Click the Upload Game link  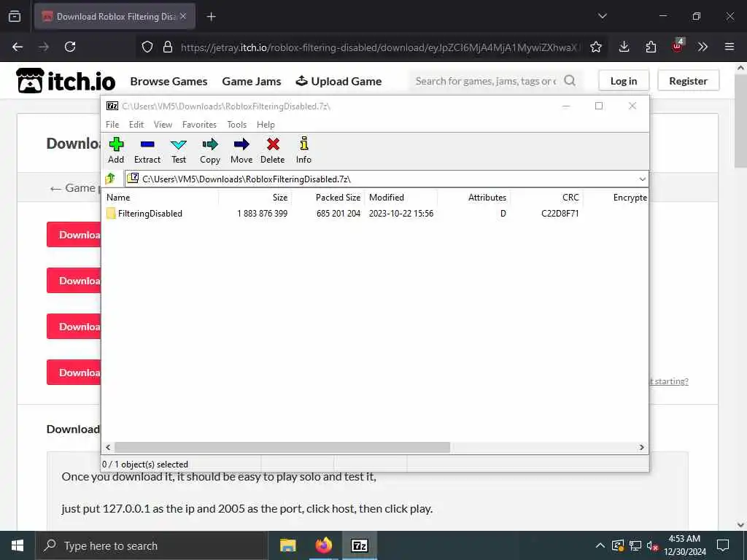[338, 82]
